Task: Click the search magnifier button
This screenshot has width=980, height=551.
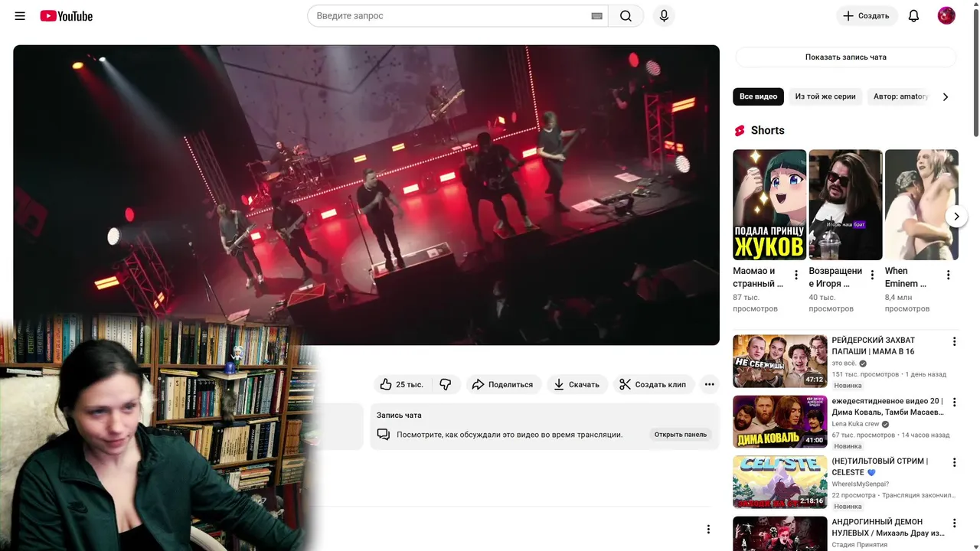Action: [x=626, y=16]
